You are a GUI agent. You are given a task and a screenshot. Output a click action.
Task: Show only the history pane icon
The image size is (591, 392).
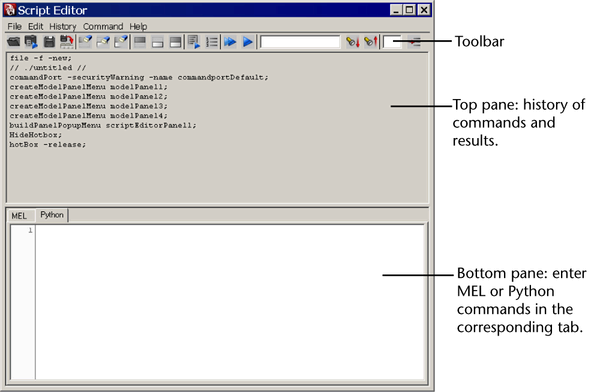[140, 41]
